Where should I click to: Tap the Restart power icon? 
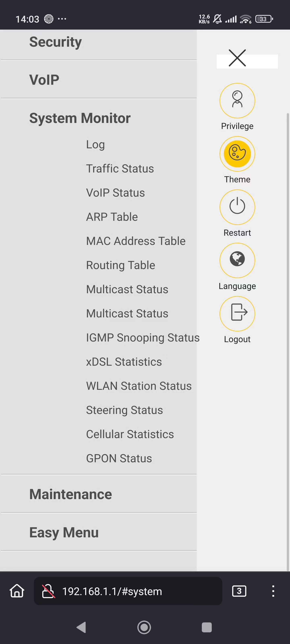coord(237,207)
